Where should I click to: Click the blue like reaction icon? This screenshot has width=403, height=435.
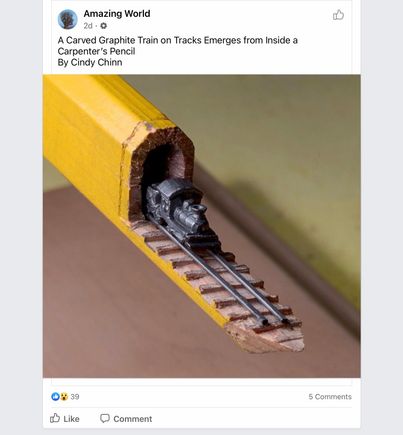pos(55,396)
